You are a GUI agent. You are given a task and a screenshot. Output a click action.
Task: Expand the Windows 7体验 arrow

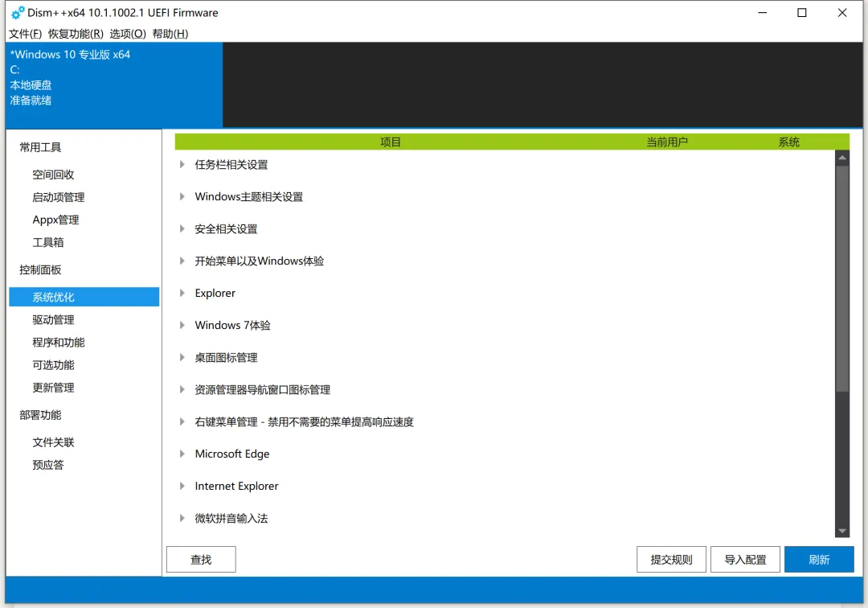pyautogui.click(x=182, y=325)
